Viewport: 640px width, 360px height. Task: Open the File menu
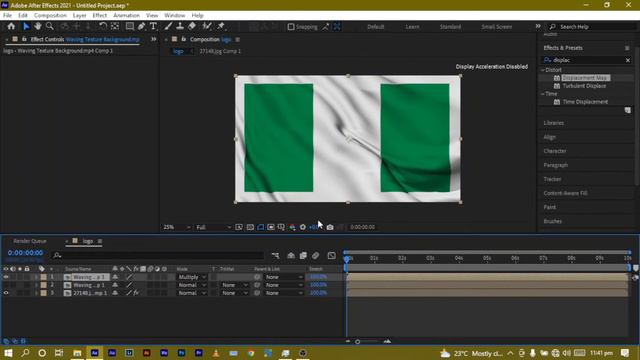[x=7, y=15]
